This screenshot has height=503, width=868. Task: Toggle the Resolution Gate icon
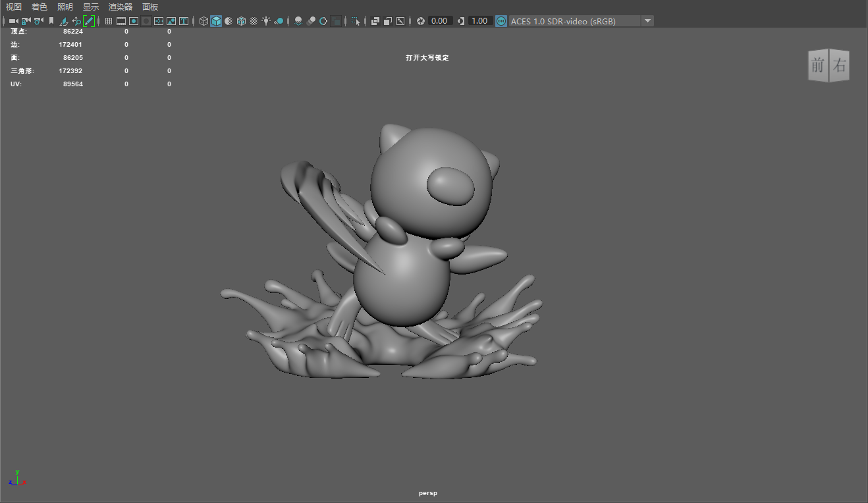coord(134,21)
